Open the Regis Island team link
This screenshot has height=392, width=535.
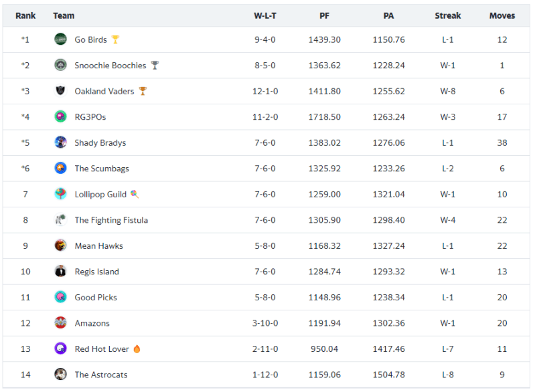(96, 272)
